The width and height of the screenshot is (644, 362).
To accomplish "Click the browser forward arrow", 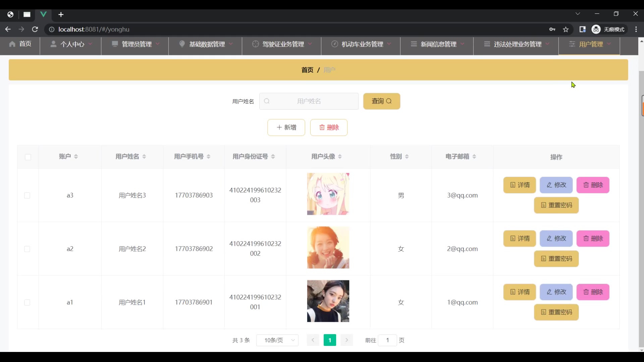I will (x=21, y=29).
